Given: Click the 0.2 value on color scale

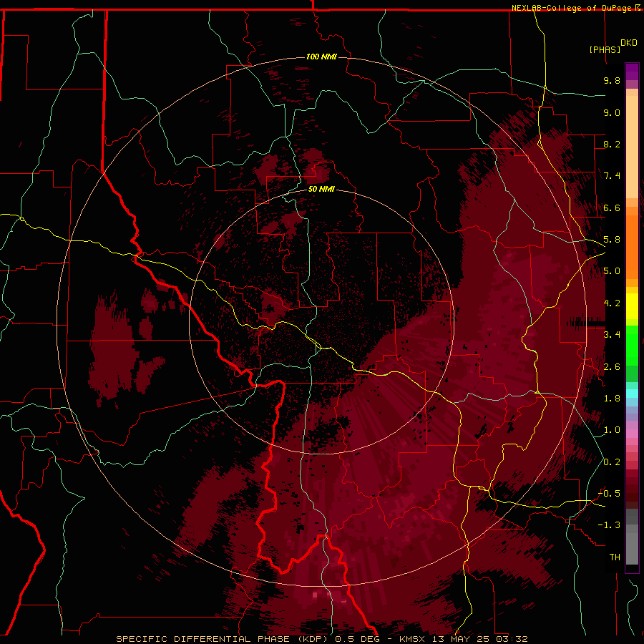Looking at the screenshot, I should pyautogui.click(x=612, y=462).
